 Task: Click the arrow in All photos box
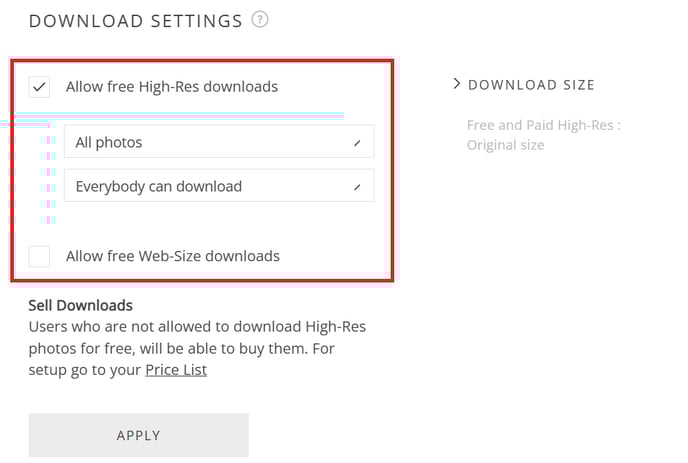coord(357,143)
